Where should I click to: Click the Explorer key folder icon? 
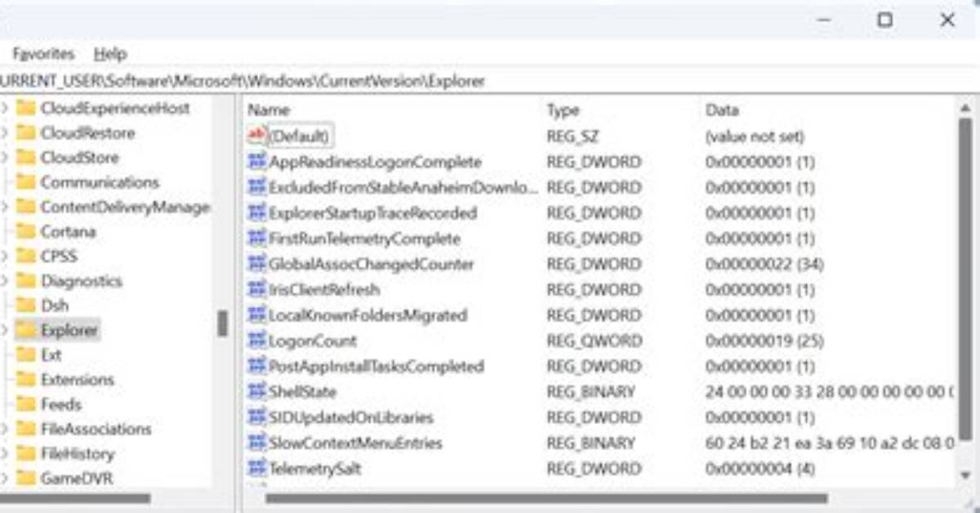click(x=26, y=330)
